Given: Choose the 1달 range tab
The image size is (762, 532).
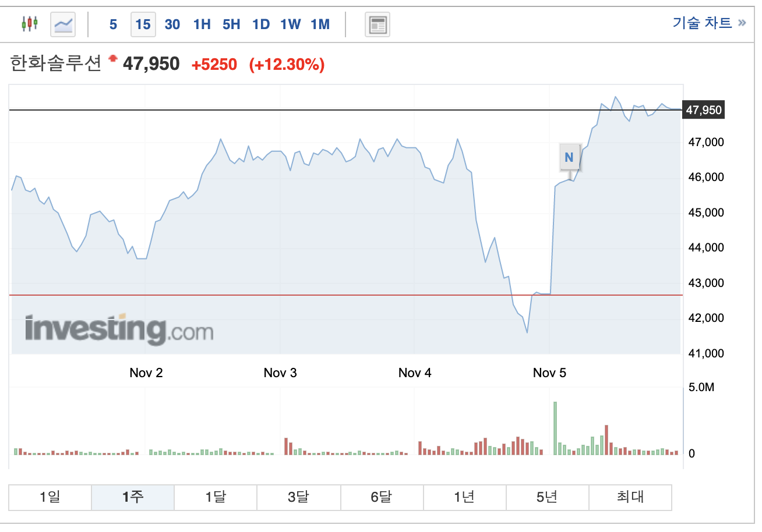Looking at the screenshot, I should (x=216, y=497).
